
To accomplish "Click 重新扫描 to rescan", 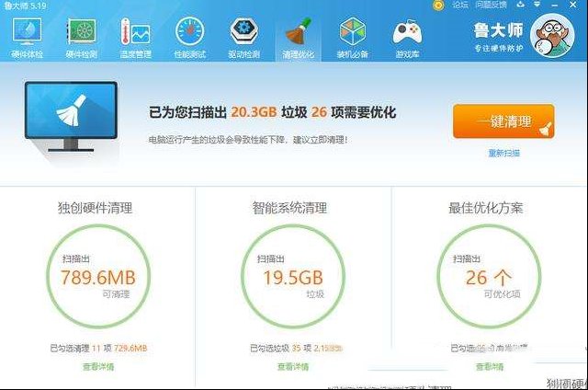I will point(504,153).
